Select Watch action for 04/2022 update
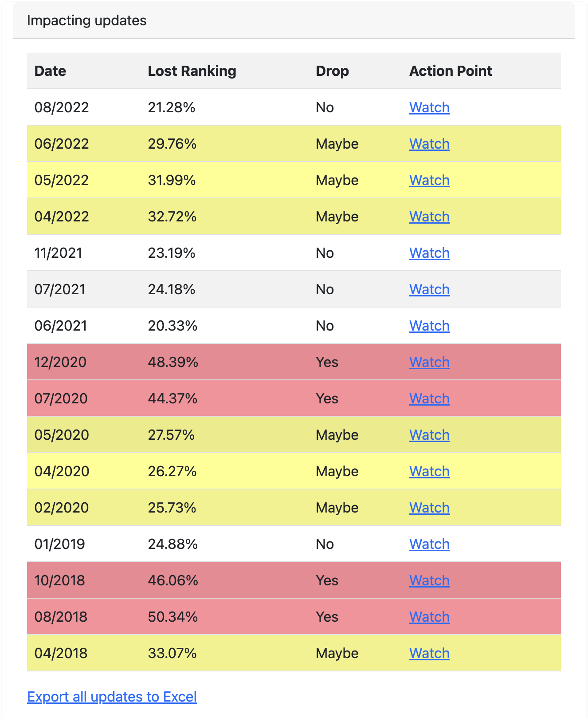Image resolution: width=588 pixels, height=718 pixels. pyautogui.click(x=429, y=217)
